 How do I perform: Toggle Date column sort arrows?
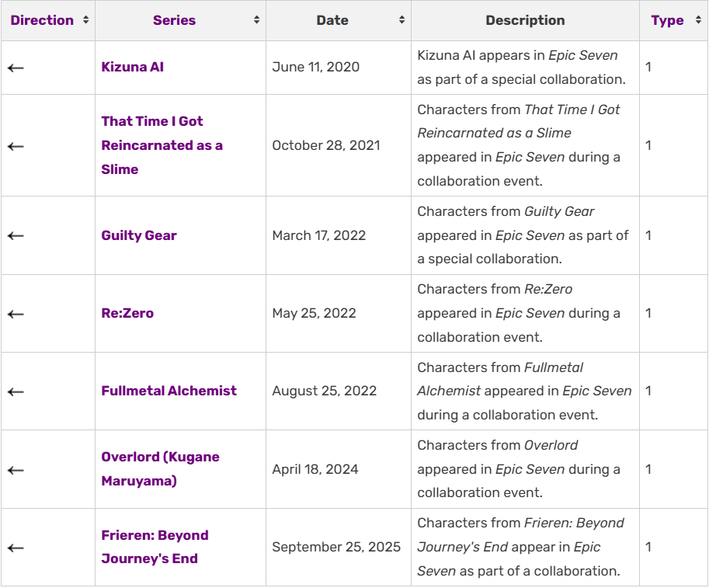(x=402, y=20)
